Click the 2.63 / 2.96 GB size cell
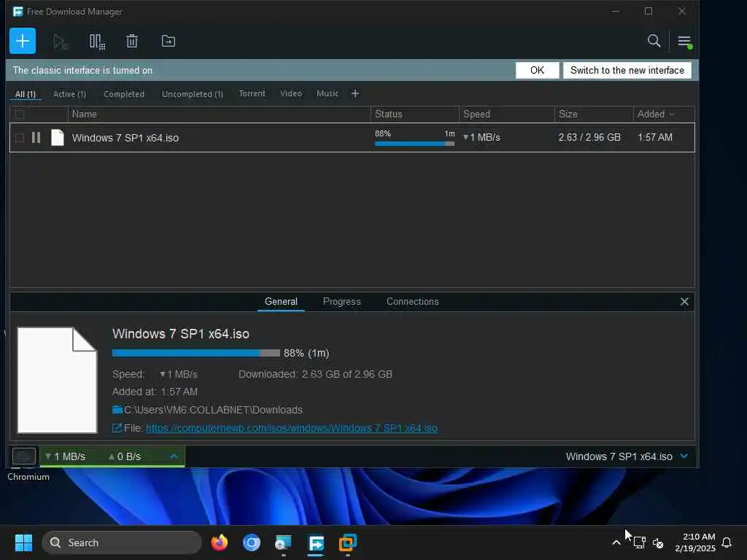 [589, 138]
